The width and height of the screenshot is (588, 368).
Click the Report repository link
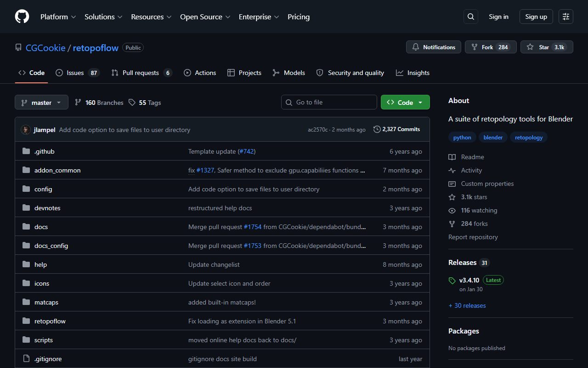click(x=473, y=237)
